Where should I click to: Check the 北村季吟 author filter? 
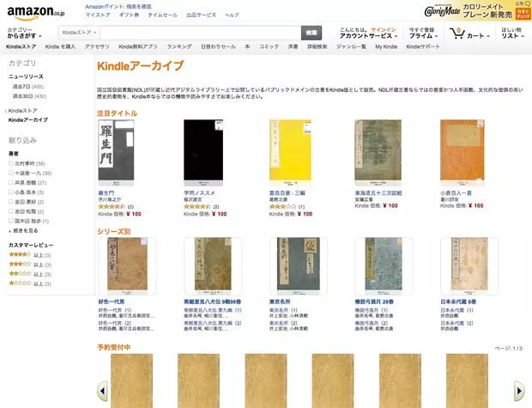click(11, 163)
